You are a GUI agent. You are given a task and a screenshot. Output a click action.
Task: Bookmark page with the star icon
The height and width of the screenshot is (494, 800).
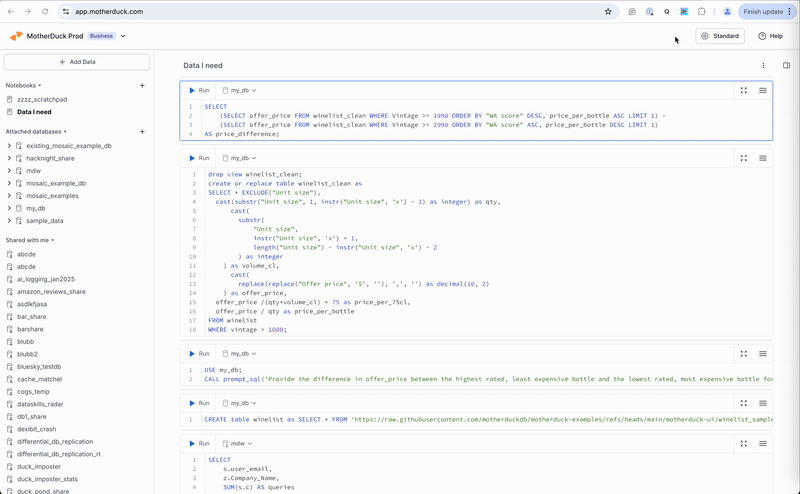click(608, 12)
